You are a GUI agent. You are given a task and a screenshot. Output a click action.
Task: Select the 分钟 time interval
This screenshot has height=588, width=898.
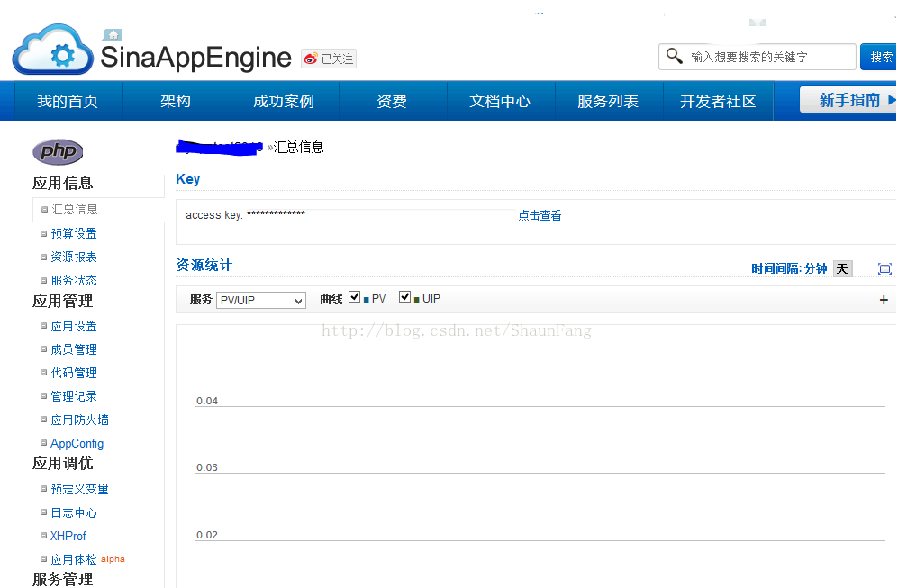(815, 268)
